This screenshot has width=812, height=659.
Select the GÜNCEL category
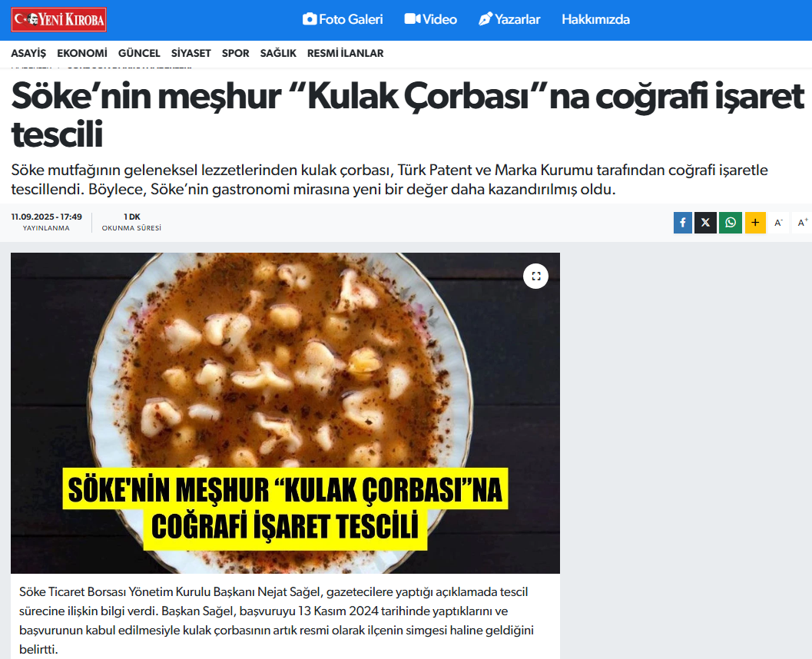pyautogui.click(x=139, y=53)
